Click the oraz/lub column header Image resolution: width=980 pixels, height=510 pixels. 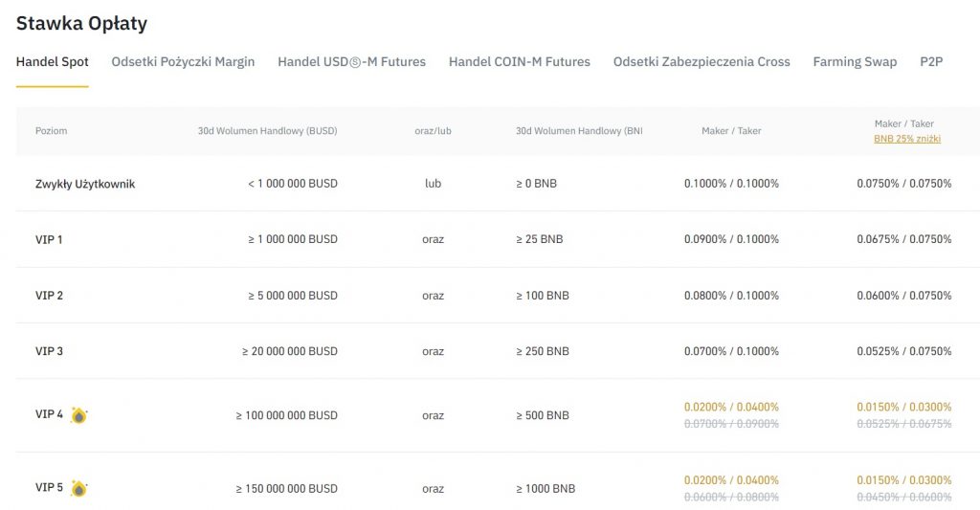click(x=433, y=131)
